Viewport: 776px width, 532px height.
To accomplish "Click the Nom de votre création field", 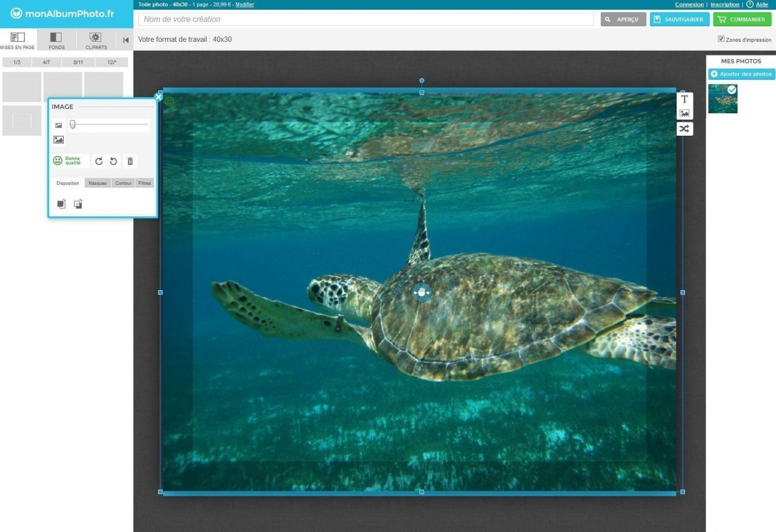I will (366, 19).
